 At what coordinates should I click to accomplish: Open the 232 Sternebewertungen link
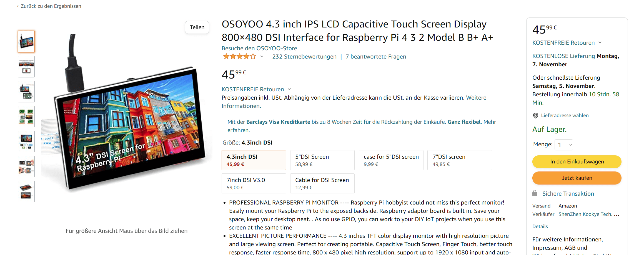(304, 57)
